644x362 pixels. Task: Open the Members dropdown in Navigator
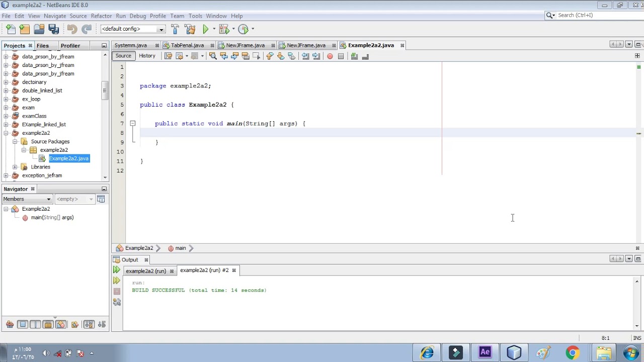27,199
